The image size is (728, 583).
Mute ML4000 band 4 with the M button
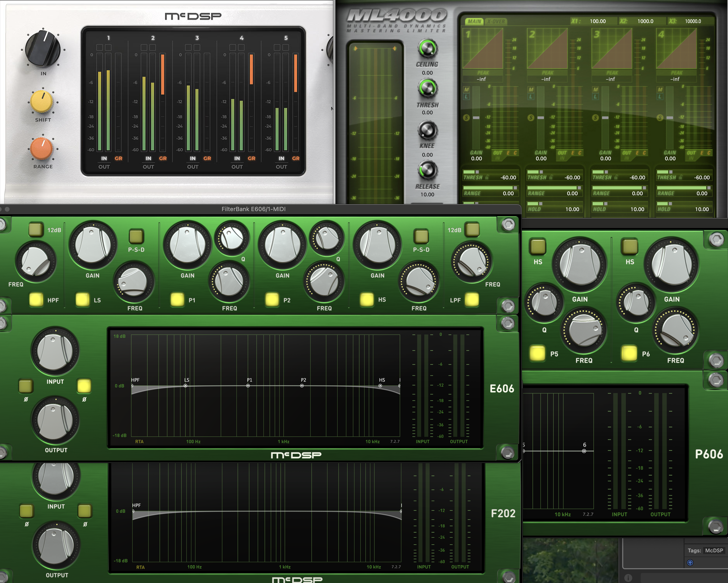660,90
